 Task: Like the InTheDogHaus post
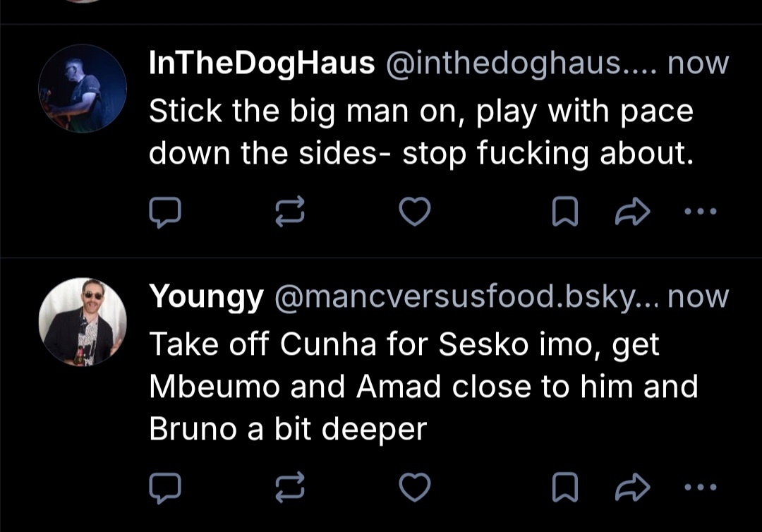pyautogui.click(x=414, y=212)
